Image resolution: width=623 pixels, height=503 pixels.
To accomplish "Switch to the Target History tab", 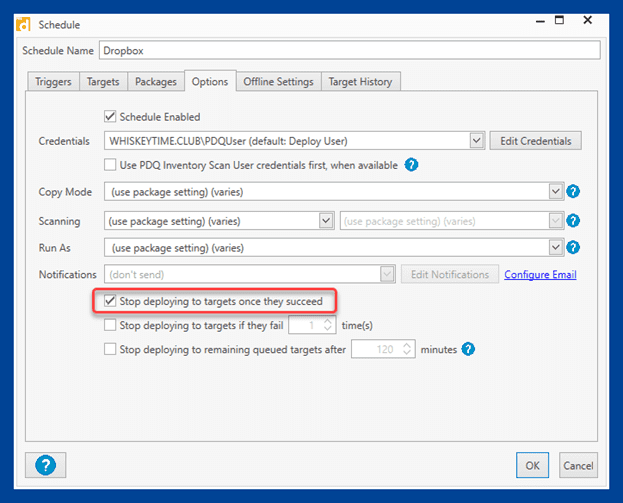I will pyautogui.click(x=360, y=81).
